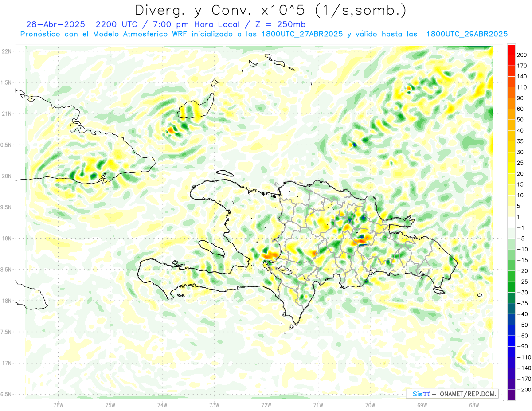The image size is (532, 411).
Task: Click the '200' color scale label
Action: point(522,55)
